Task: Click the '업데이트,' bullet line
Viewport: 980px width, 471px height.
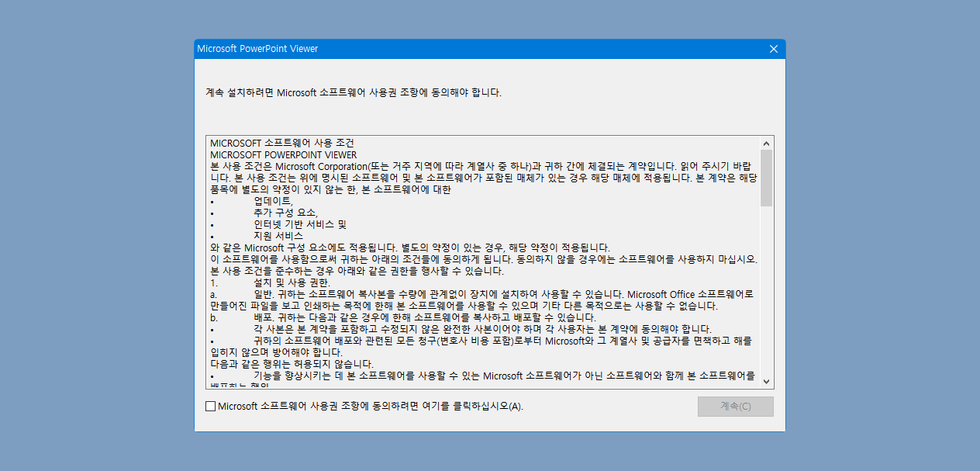Action: tap(252, 201)
